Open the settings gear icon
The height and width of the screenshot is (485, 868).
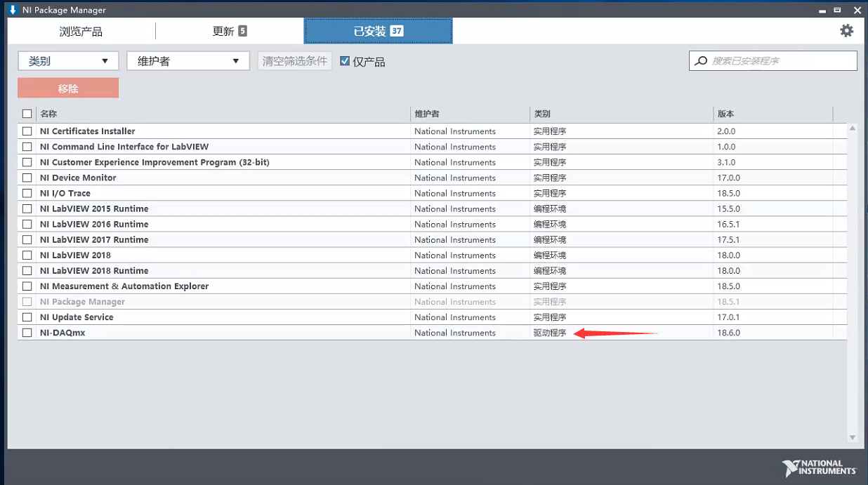click(x=846, y=31)
